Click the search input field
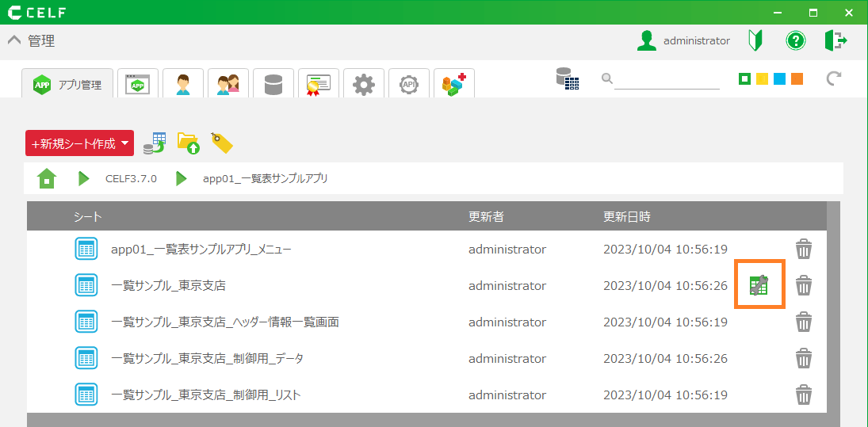This screenshot has width=868, height=427. coord(666,79)
